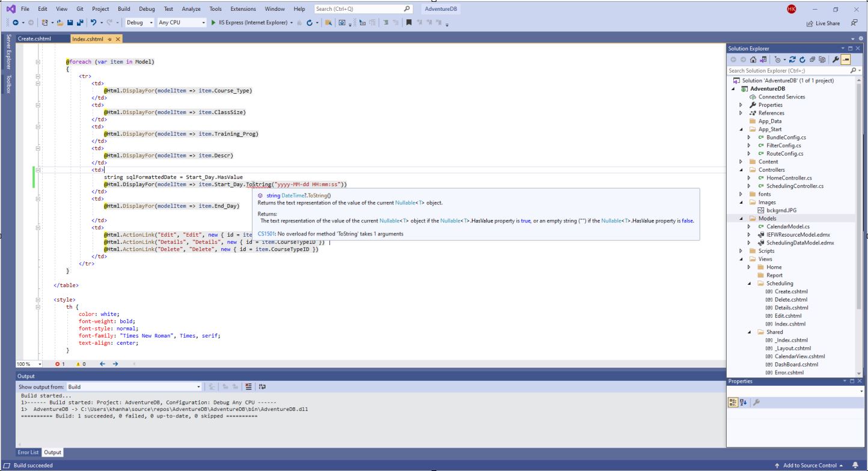Click Switch Views icon in Solution Explorer
This screenshot has width=868, height=471.
pyautogui.click(x=763, y=60)
